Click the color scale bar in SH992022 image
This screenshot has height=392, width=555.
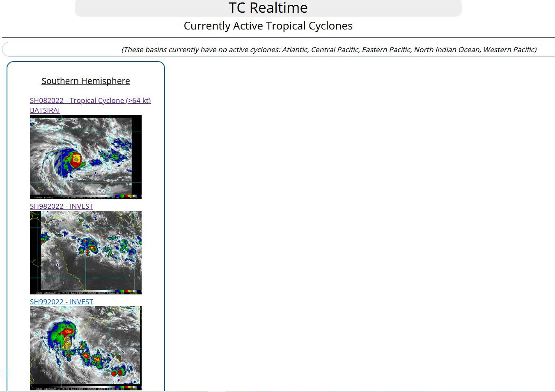click(126, 388)
